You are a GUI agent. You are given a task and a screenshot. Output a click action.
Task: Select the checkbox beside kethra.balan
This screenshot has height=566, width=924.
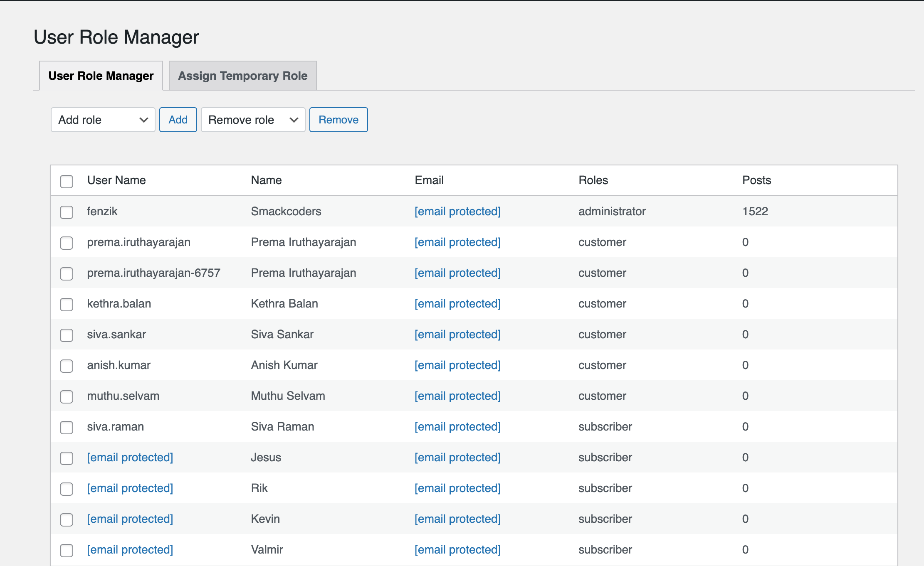click(x=67, y=305)
